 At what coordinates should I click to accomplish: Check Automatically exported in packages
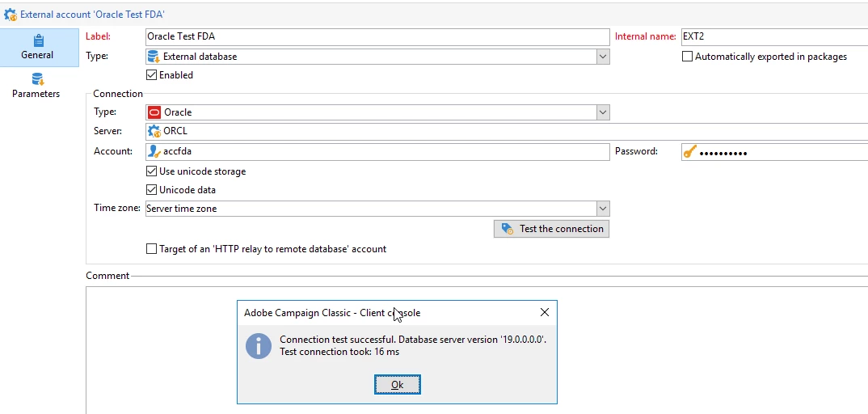point(687,57)
